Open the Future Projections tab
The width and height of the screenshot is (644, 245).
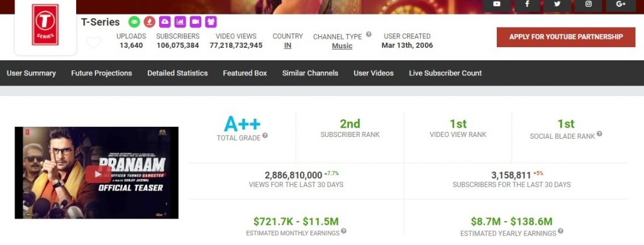click(x=101, y=73)
